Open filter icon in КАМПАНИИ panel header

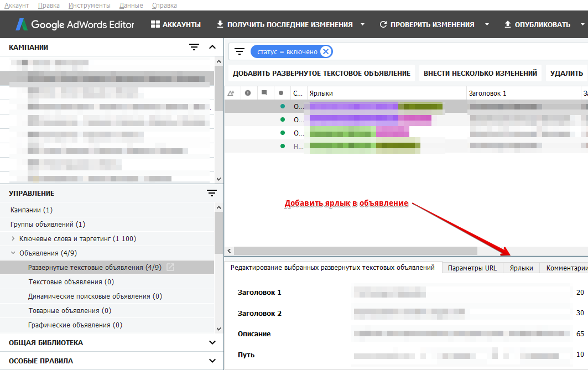pyautogui.click(x=194, y=47)
